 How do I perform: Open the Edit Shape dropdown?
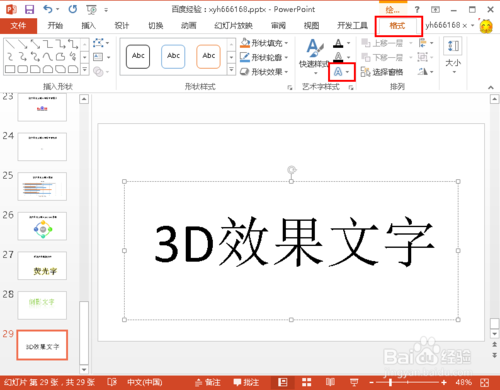coord(101,43)
